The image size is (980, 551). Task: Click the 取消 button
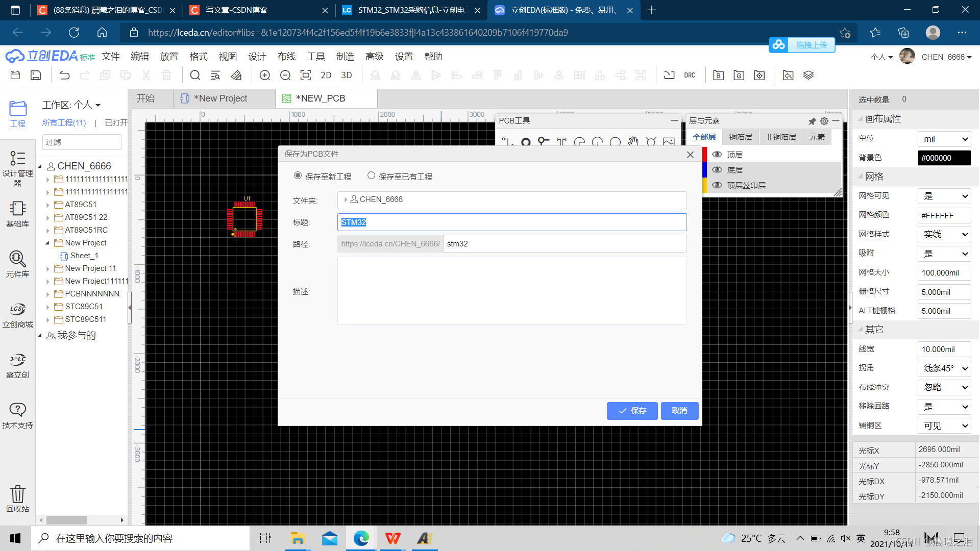pyautogui.click(x=679, y=411)
